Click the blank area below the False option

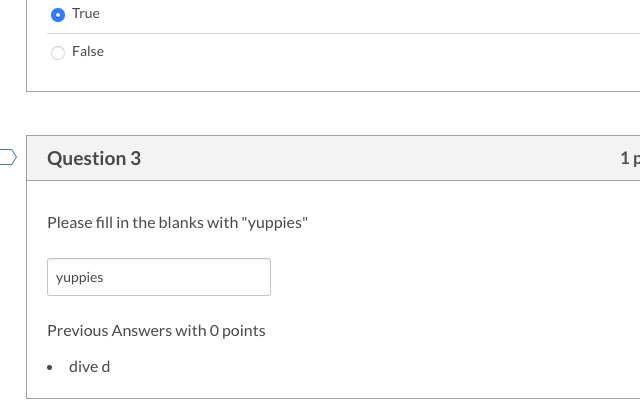pyautogui.click(x=333, y=76)
